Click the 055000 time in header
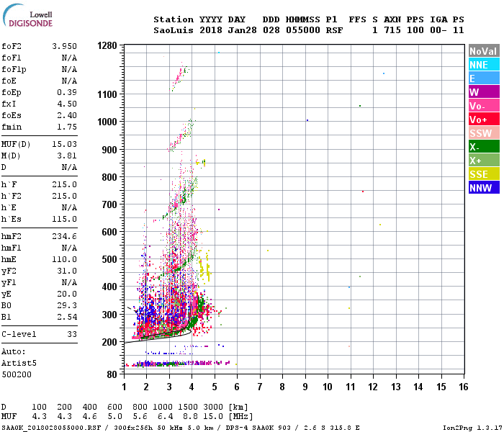The image size is (504, 432). coord(303,30)
